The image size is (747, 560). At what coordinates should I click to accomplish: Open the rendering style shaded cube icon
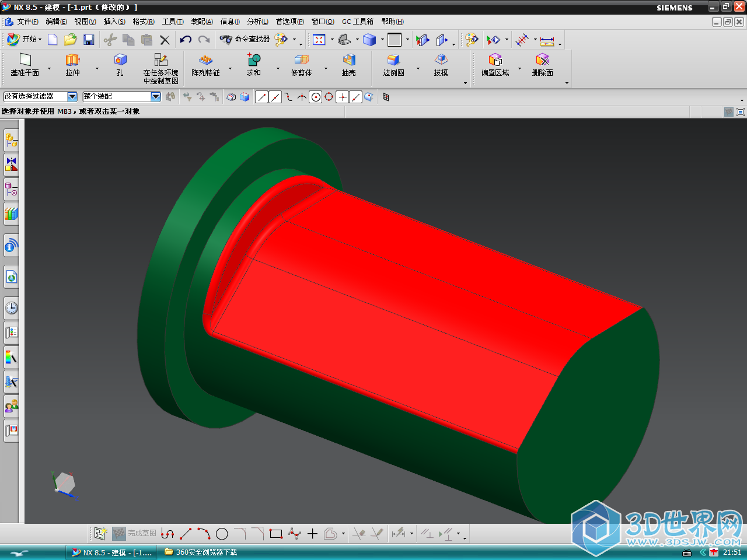tap(369, 39)
